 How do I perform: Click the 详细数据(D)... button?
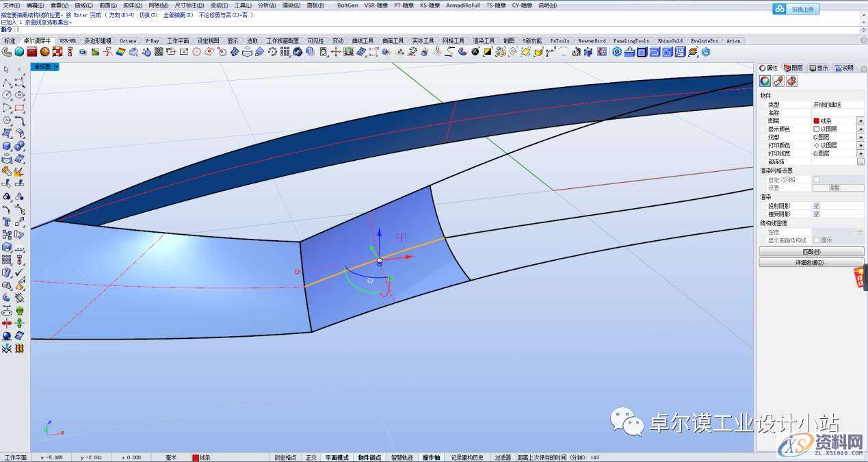click(811, 262)
